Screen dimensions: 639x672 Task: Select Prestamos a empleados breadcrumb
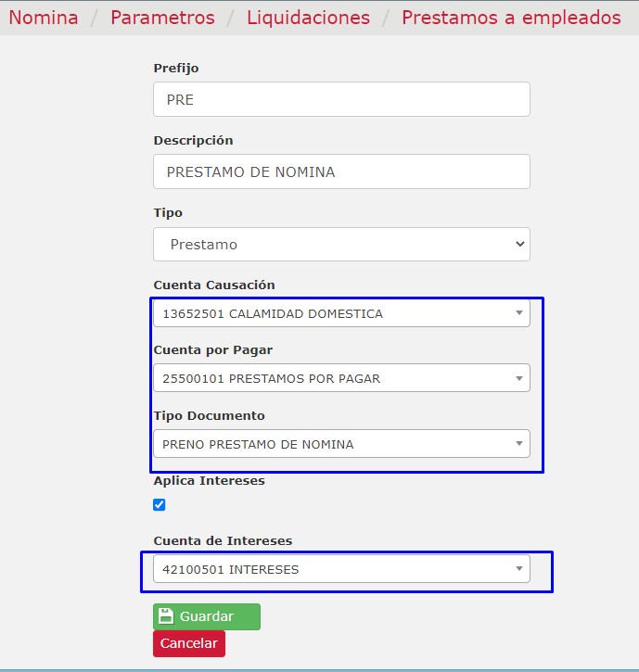tap(511, 18)
